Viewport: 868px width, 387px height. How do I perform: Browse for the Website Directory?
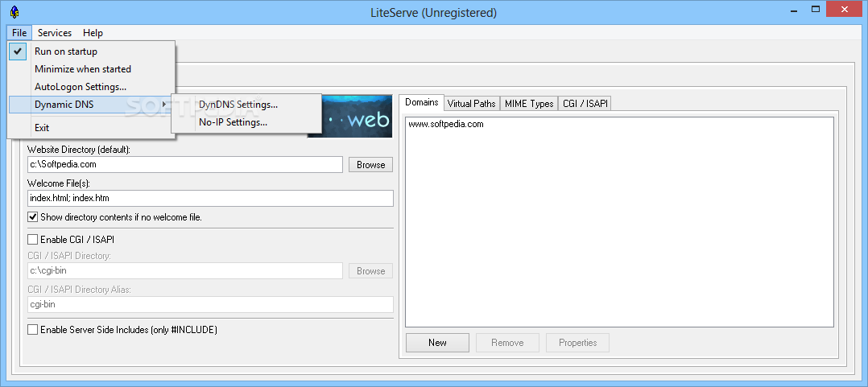[371, 165]
